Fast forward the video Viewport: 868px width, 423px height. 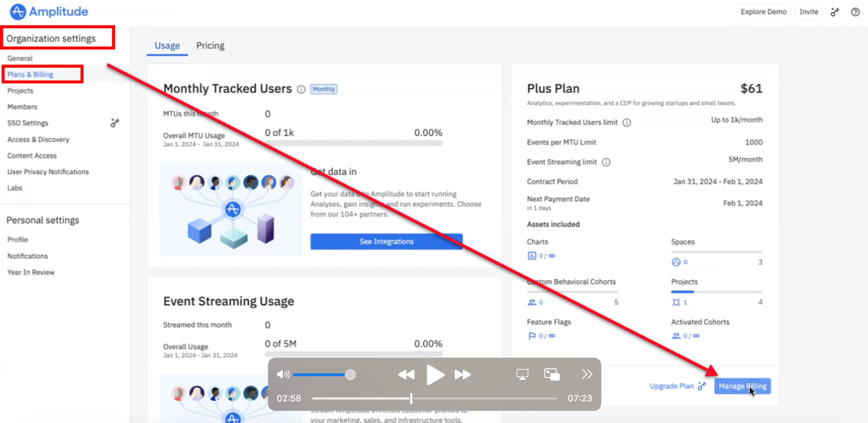462,374
